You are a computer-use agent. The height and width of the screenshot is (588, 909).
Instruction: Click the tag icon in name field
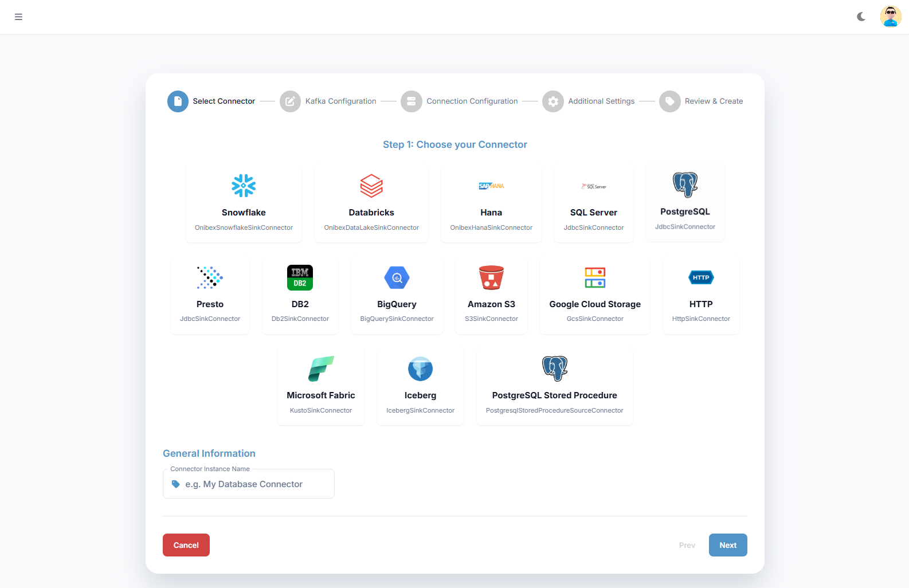tap(176, 484)
